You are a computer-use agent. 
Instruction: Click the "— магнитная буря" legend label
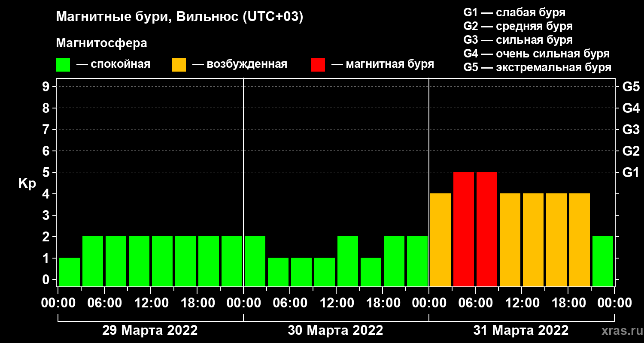pyautogui.click(x=383, y=64)
